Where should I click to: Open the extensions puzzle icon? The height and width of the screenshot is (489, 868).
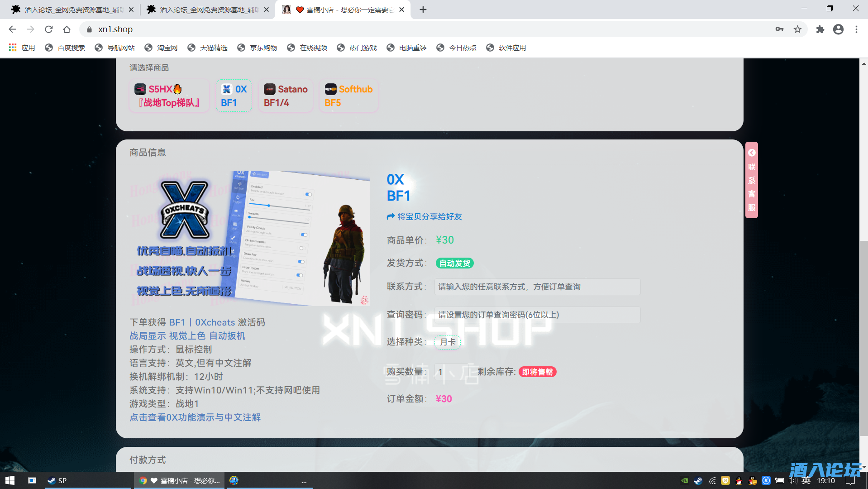820,29
